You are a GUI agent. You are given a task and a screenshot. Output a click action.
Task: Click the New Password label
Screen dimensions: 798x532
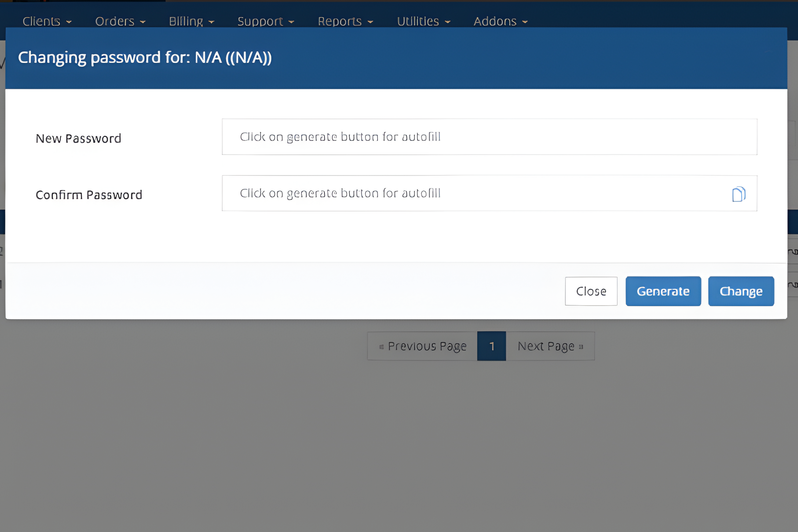tap(78, 139)
